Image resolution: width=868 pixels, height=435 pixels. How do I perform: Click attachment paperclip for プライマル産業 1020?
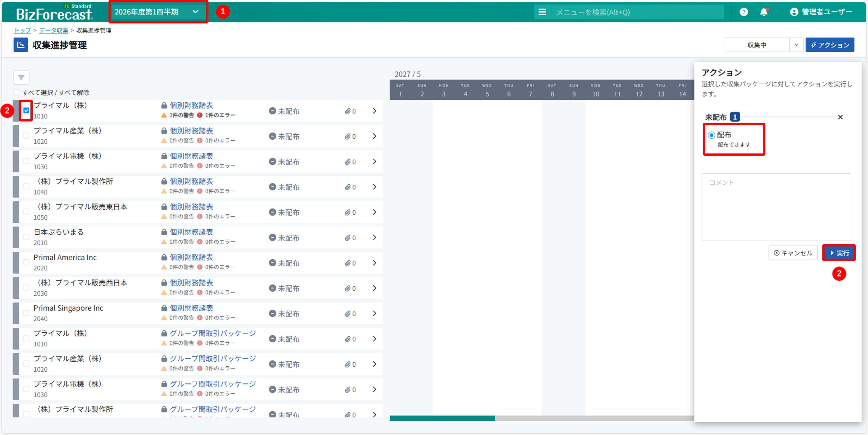pos(348,136)
